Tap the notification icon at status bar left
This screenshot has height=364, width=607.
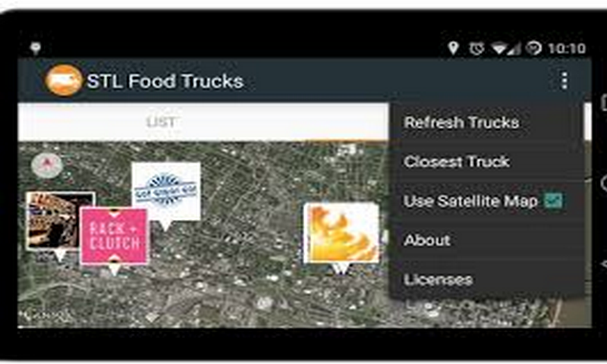coord(36,48)
